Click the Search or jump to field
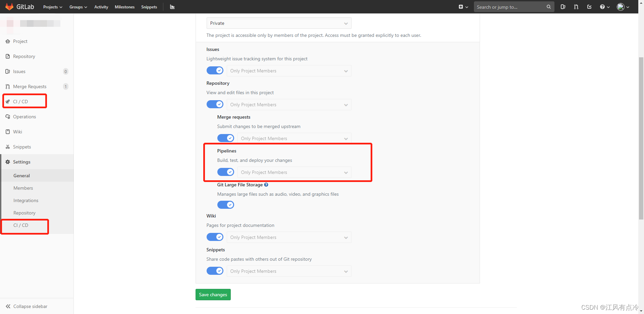Viewport: 644px width, 314px height. (x=514, y=7)
